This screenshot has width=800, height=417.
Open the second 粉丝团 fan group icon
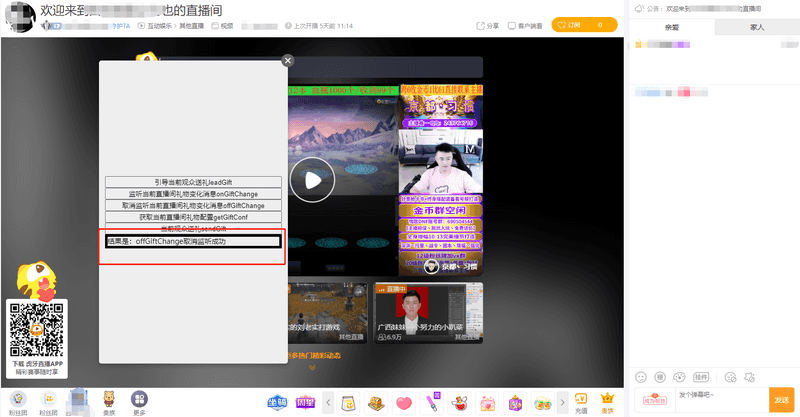48,403
